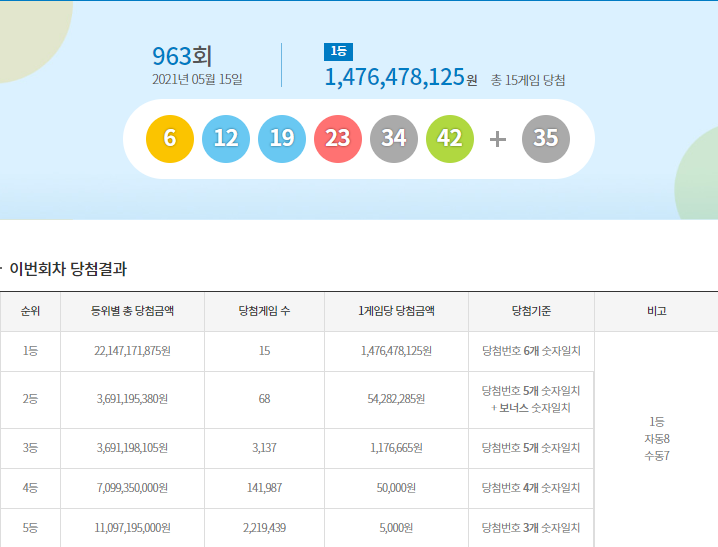The height and width of the screenshot is (547, 718).
Task: Click the total amount 11,097,195,000원
Action: (x=132, y=528)
